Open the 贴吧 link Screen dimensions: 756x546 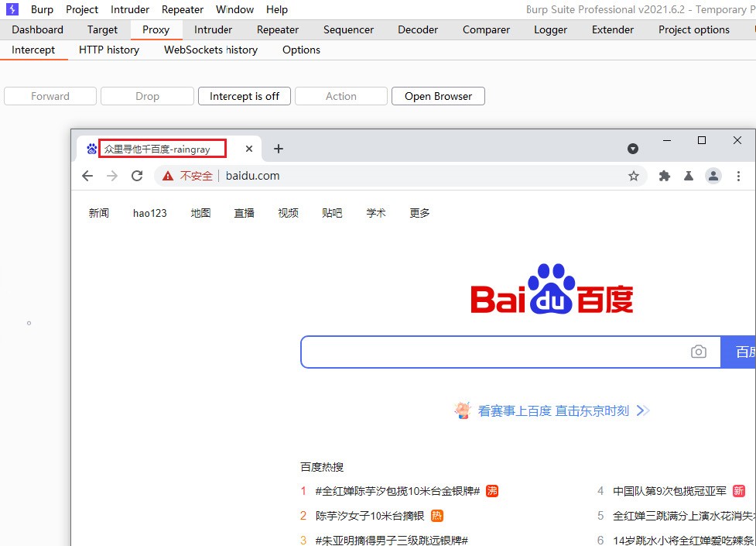click(x=332, y=213)
